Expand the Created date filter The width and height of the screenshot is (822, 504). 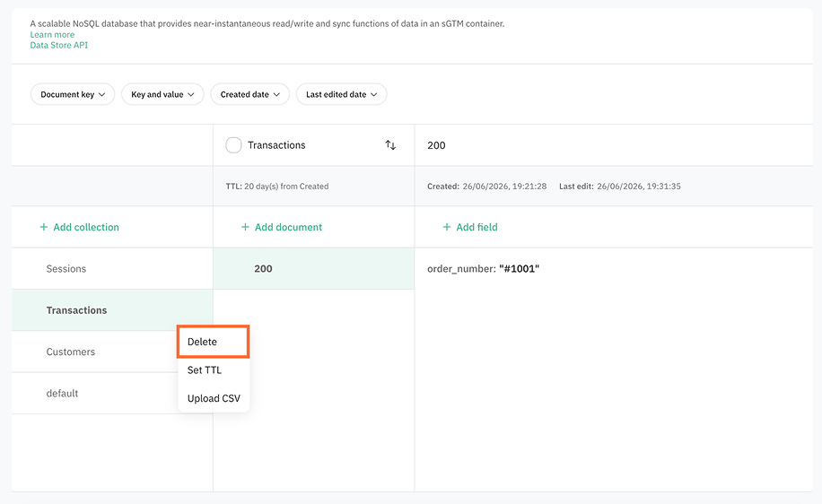(x=250, y=94)
